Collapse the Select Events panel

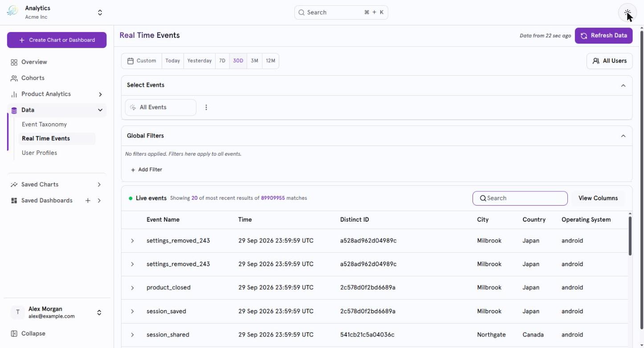coord(623,85)
